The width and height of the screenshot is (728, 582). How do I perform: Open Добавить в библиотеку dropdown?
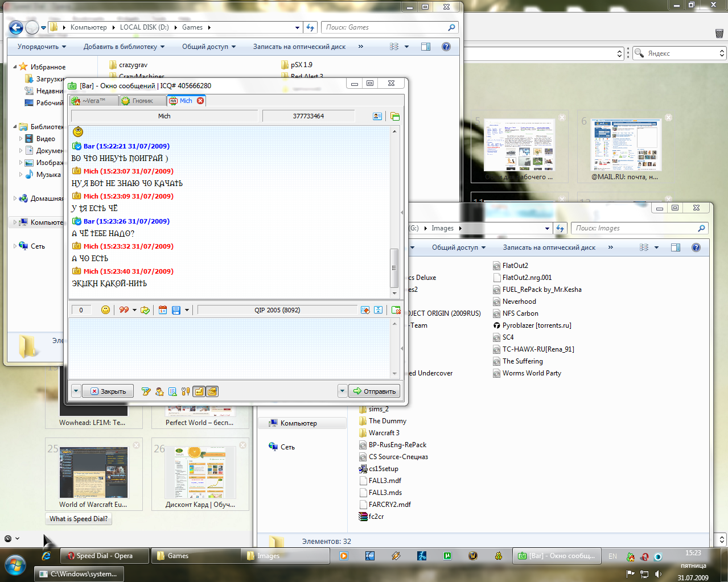pos(124,47)
